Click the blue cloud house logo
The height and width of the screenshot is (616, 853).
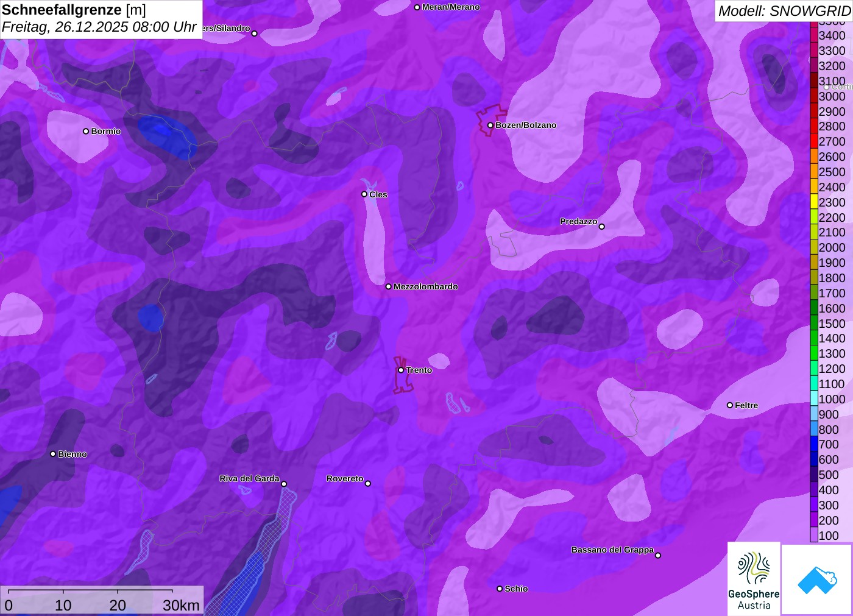(816, 579)
